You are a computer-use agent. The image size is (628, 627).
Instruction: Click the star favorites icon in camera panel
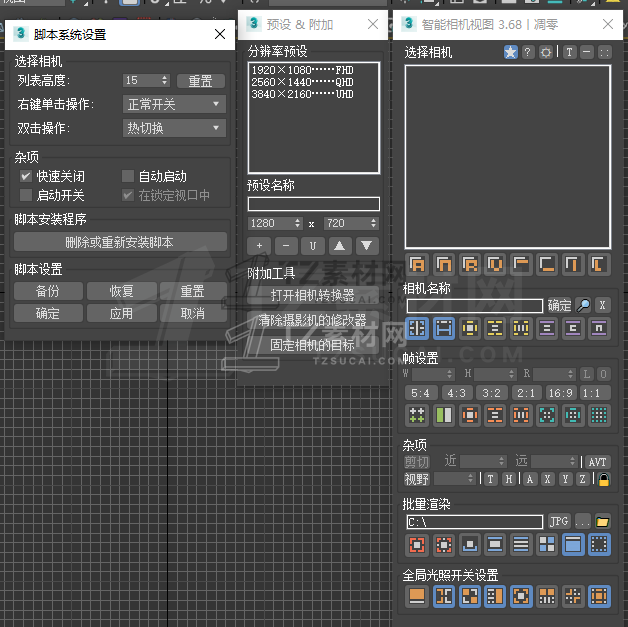(x=510, y=52)
